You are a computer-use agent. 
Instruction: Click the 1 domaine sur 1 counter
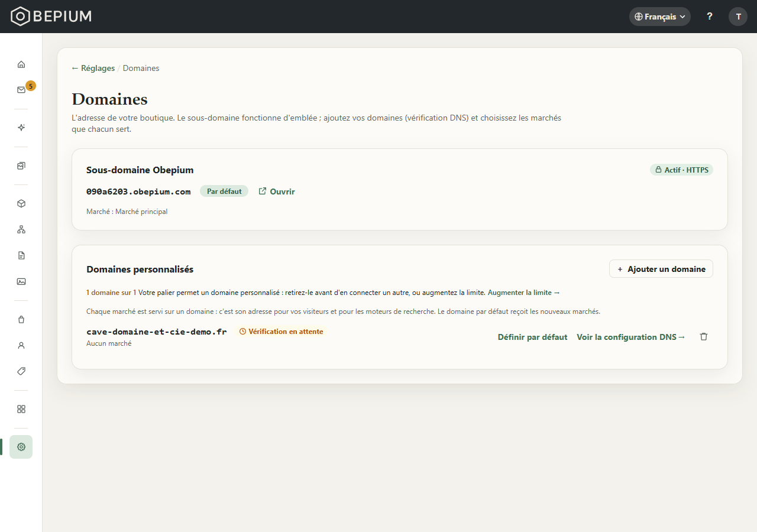[111, 293]
